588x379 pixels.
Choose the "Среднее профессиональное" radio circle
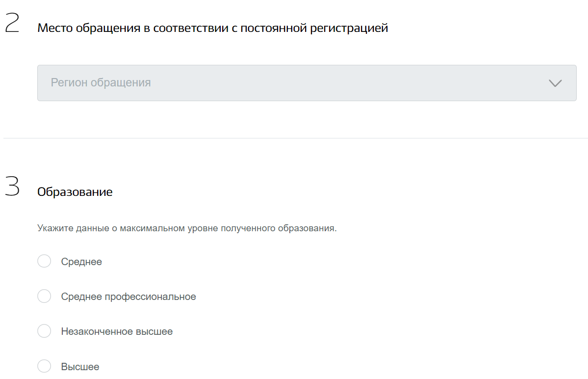coord(44,296)
